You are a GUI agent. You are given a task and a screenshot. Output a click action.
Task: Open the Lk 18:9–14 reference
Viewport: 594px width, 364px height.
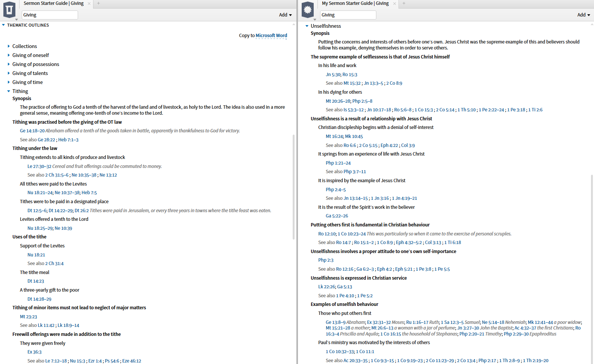pyautogui.click(x=68, y=325)
